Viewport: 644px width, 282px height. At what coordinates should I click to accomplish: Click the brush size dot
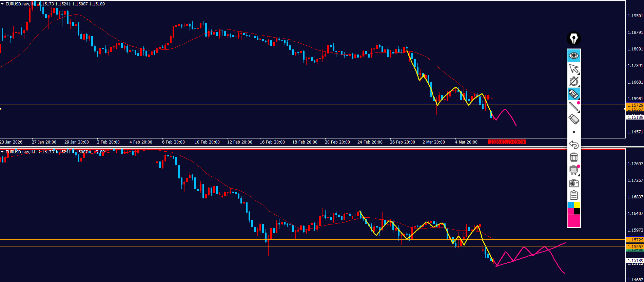[x=573, y=132]
